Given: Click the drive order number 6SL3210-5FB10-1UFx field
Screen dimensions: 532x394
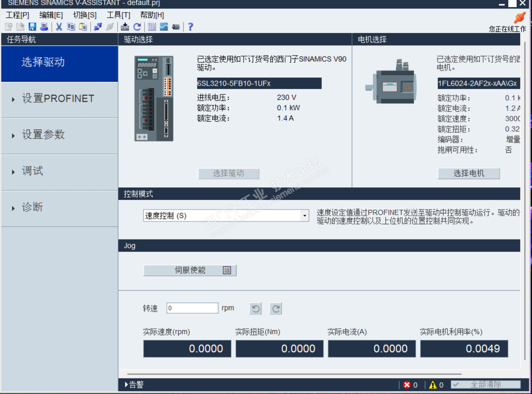Looking at the screenshot, I should (259, 83).
